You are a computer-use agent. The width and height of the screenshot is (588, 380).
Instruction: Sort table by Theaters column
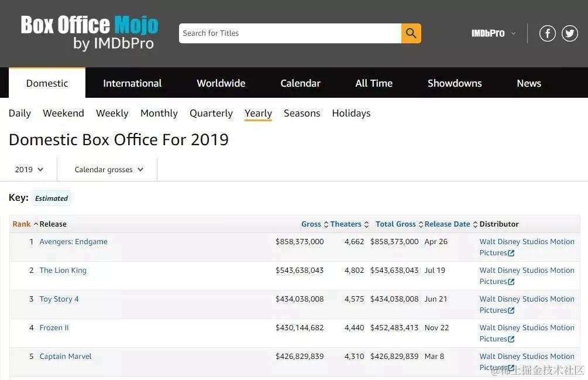pyautogui.click(x=349, y=224)
